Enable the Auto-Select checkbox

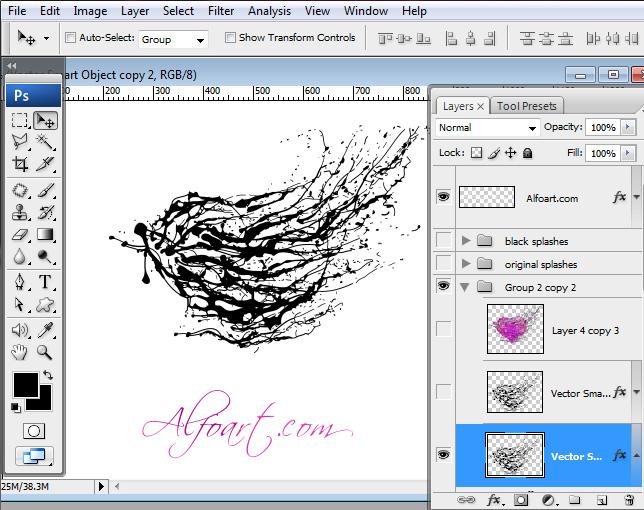coord(71,38)
